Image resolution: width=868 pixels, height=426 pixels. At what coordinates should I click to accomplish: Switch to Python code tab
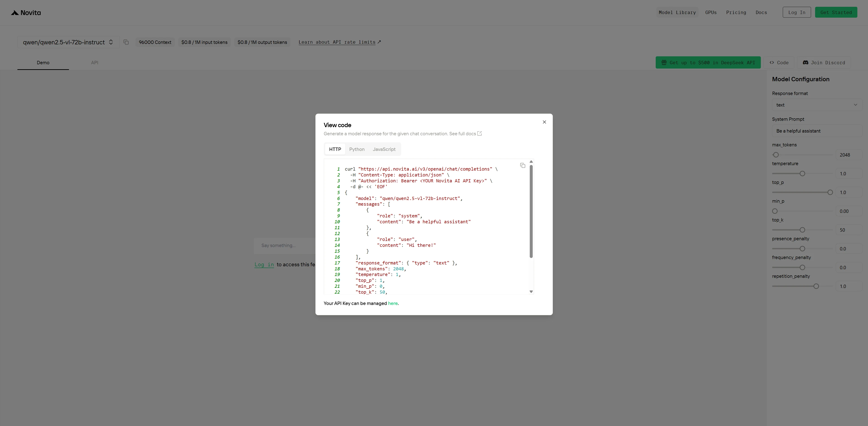357,149
